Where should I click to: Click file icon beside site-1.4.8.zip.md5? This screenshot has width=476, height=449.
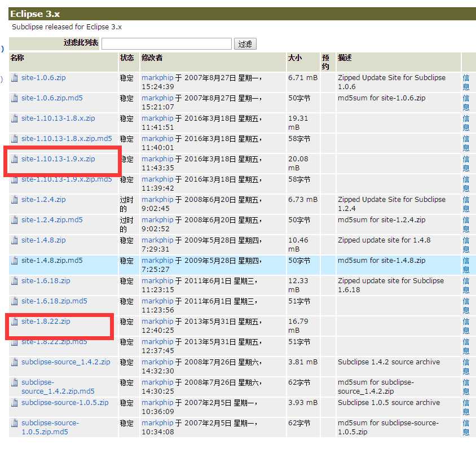(14, 261)
